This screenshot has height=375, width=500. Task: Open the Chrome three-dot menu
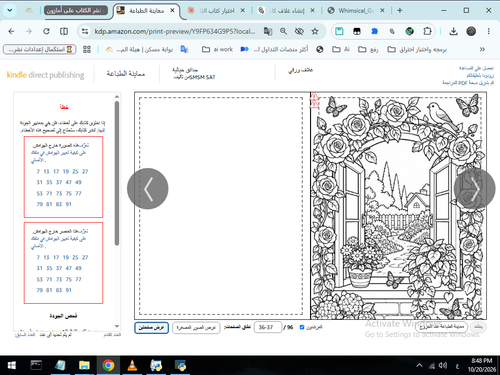[489, 31]
